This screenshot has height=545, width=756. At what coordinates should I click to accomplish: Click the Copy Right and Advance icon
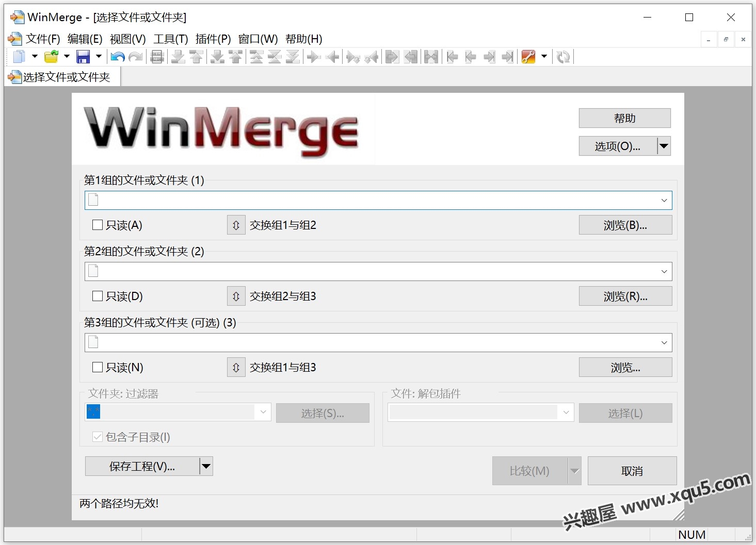pos(353,57)
